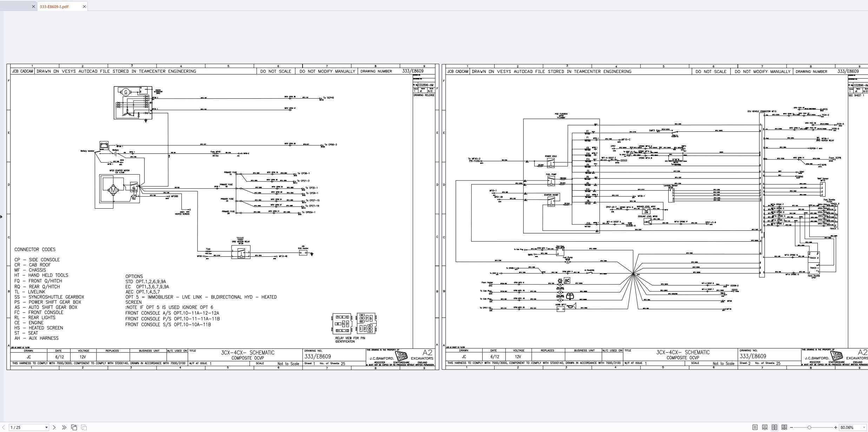
Task: Click the POWER HOLD relay on sheet 2
Action: pos(551,163)
